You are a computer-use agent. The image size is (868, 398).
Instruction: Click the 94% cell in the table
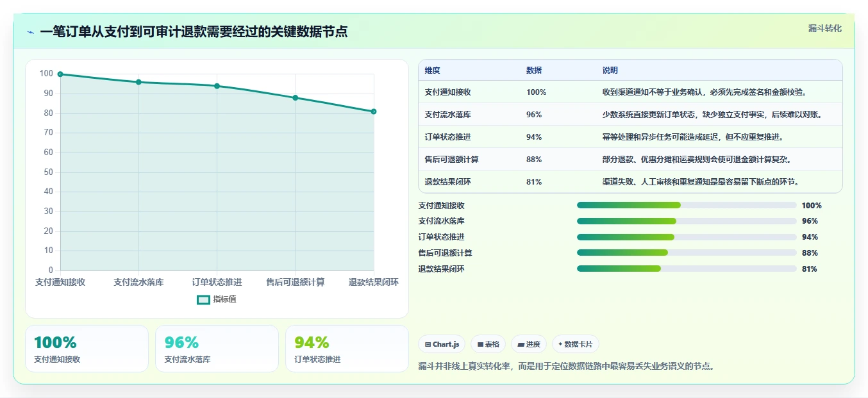pyautogui.click(x=534, y=137)
